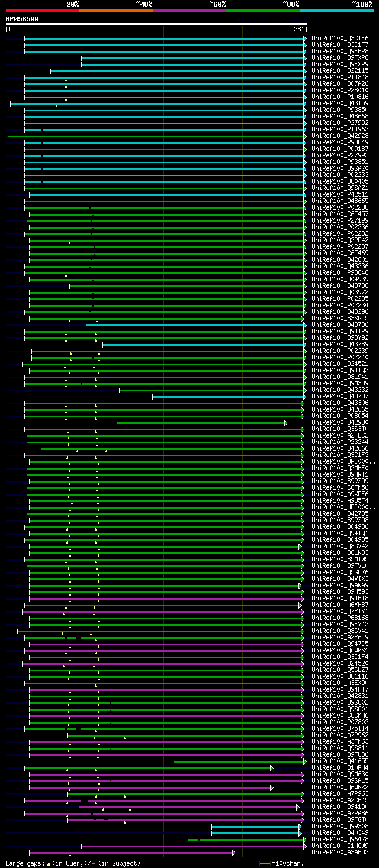
Task: Select the label UniRef100_Q43787
Action: tap(340, 397)
